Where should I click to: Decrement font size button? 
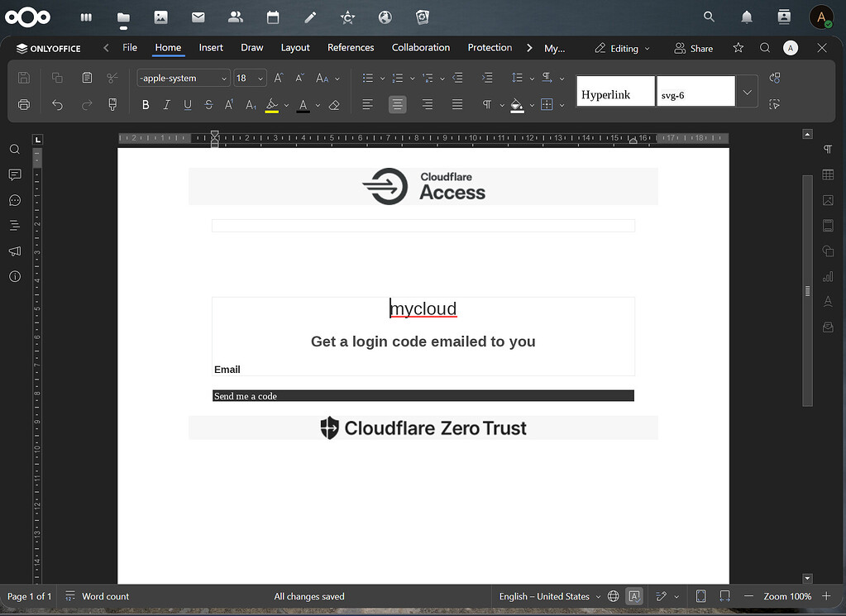coord(300,78)
